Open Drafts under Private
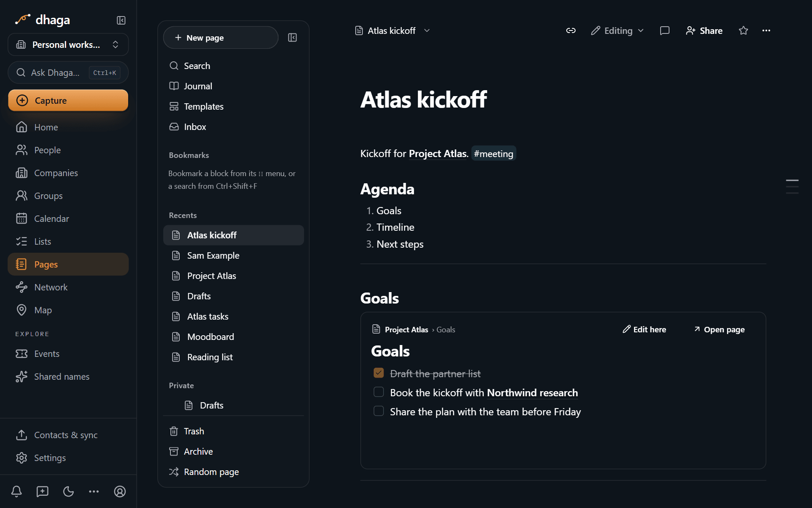The image size is (812, 508). [x=233, y=406]
